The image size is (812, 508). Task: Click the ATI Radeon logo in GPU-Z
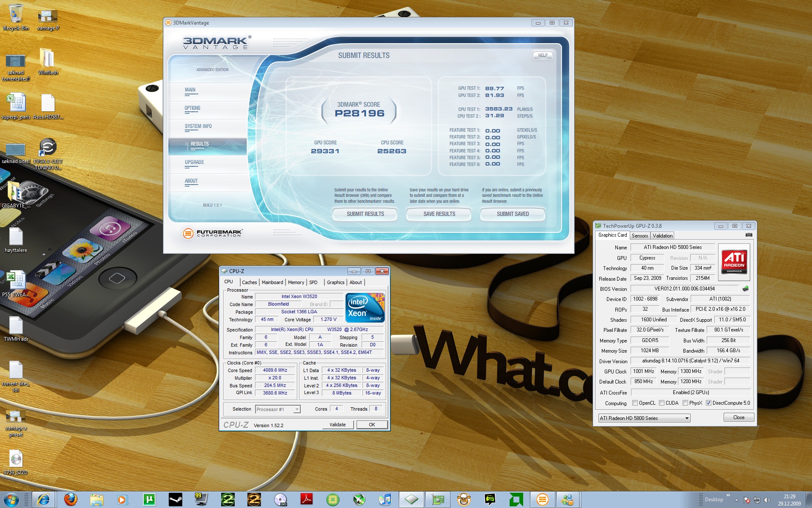[734, 262]
